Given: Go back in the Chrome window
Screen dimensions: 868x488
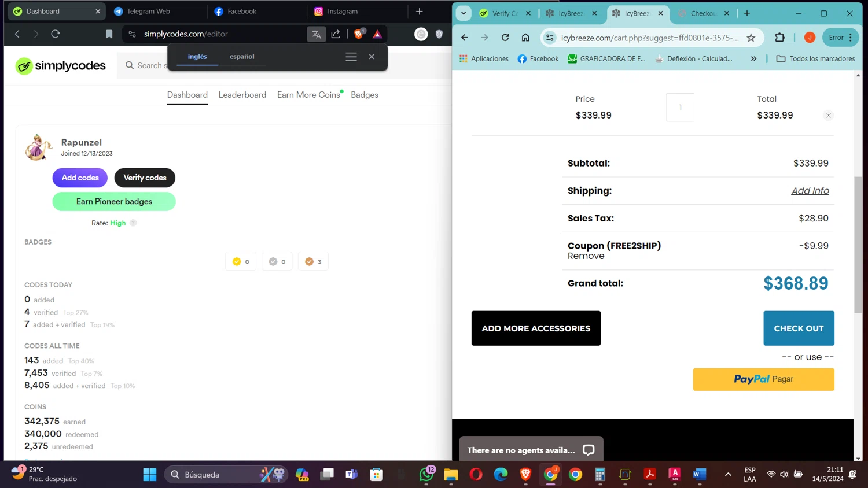Looking at the screenshot, I should pos(465,38).
